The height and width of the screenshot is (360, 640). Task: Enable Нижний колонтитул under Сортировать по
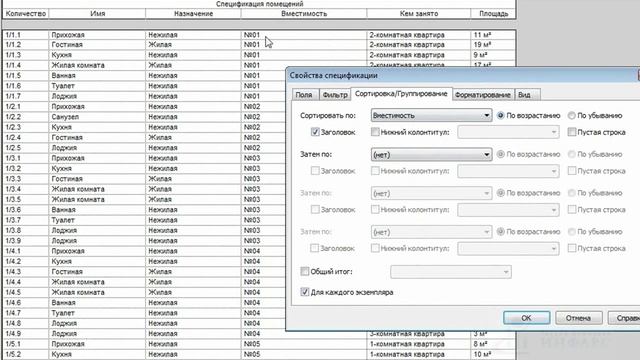point(375,132)
